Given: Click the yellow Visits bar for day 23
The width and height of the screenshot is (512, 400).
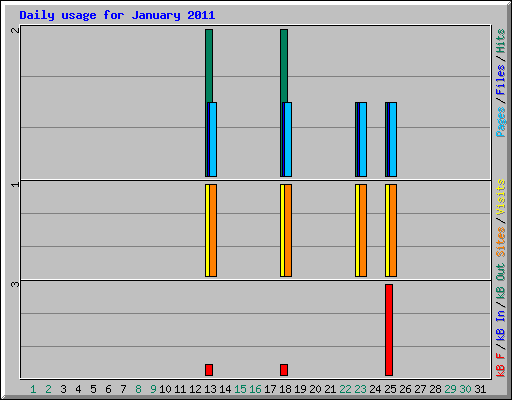Looking at the screenshot, I should (x=357, y=230).
